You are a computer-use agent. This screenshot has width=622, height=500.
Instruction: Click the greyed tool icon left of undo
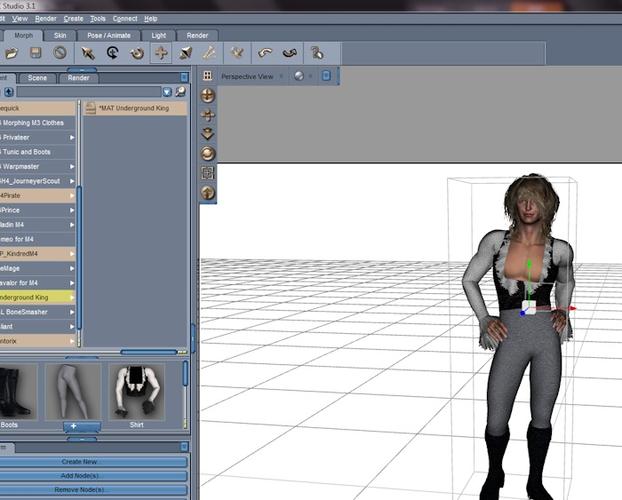(x=237, y=53)
